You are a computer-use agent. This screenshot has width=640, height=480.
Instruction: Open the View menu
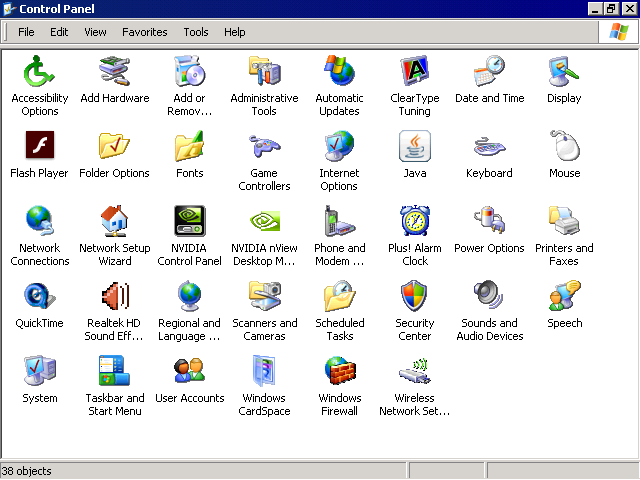(x=95, y=32)
